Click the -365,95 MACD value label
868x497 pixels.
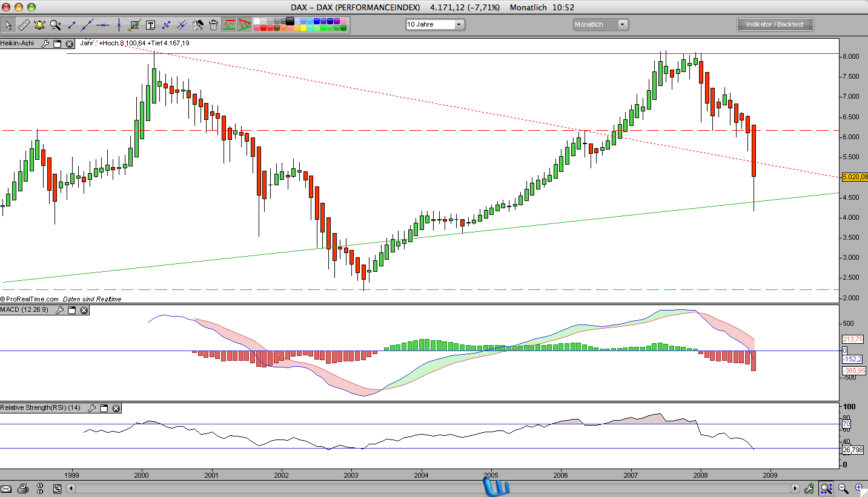tap(855, 370)
